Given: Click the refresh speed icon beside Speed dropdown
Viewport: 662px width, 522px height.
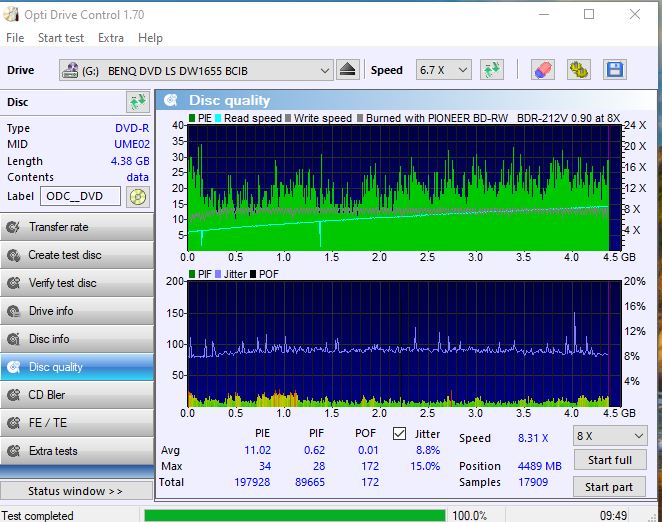Looking at the screenshot, I should [491, 70].
